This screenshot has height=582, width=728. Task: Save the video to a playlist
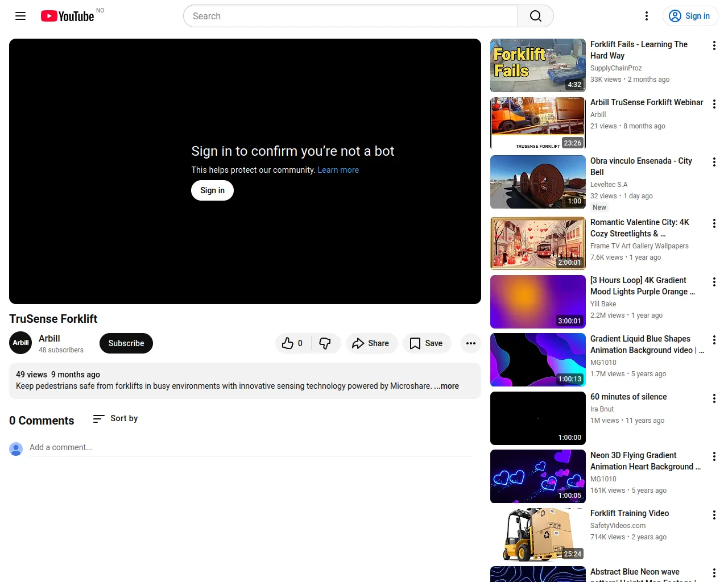427,343
